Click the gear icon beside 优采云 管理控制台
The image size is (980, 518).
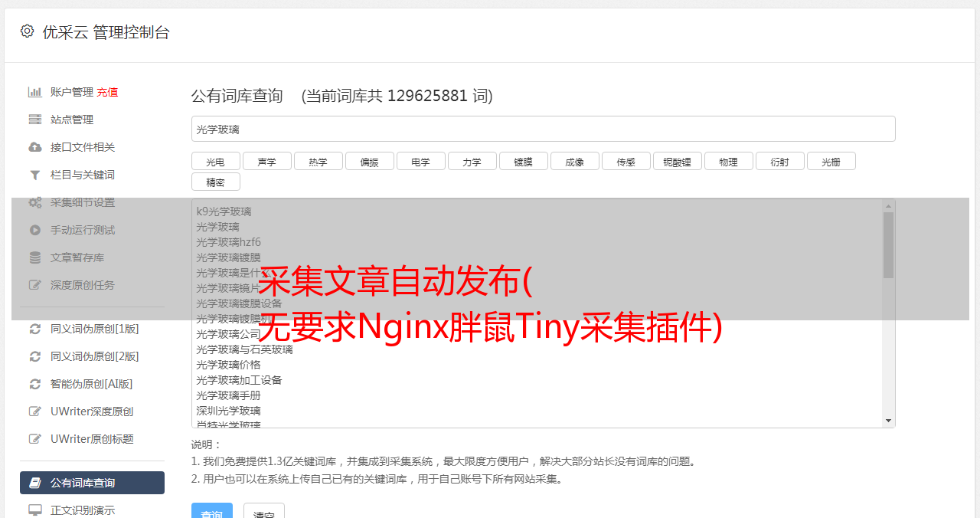[28, 31]
